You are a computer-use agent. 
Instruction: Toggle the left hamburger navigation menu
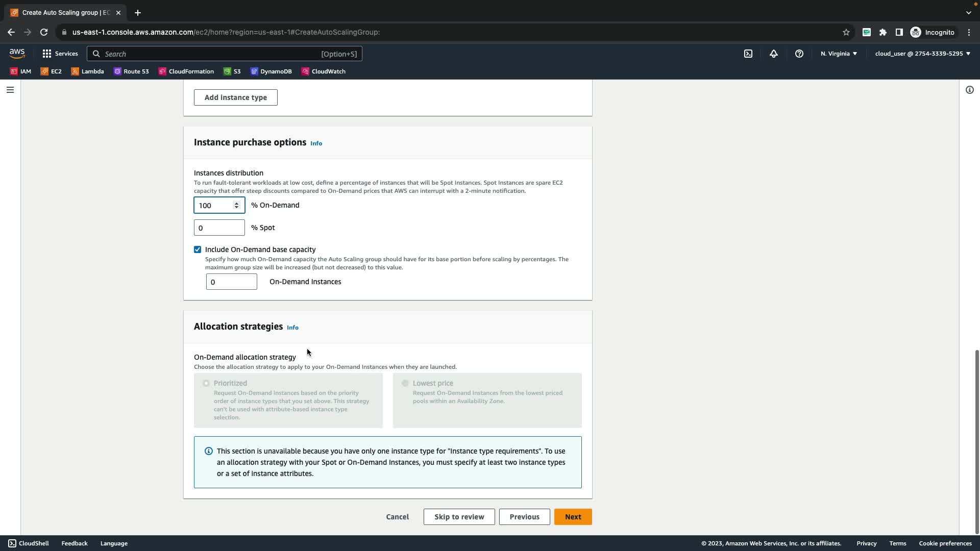pos(10,90)
